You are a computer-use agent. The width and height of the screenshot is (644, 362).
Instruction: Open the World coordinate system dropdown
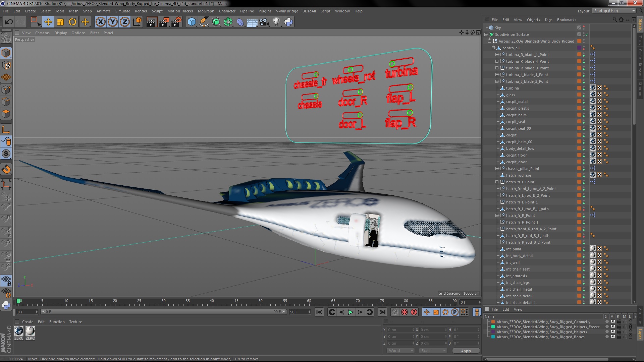(400, 351)
